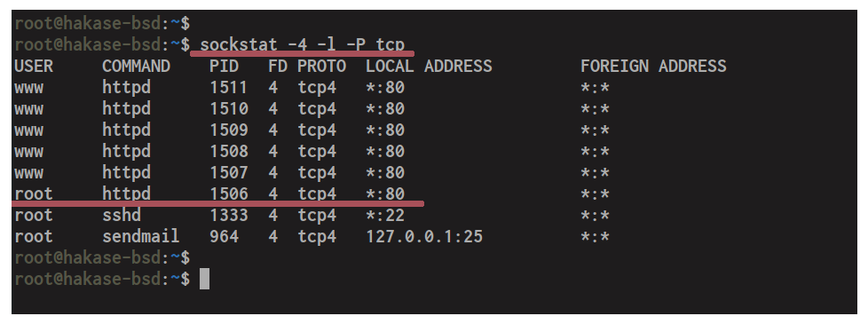Click the sendmail command entry
Screen dimensions: 868x324
(140, 237)
